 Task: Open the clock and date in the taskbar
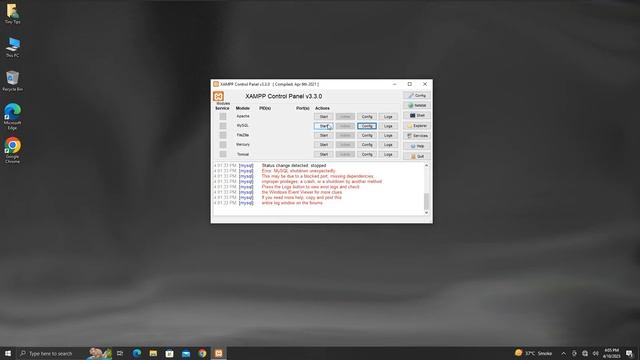click(x=611, y=353)
